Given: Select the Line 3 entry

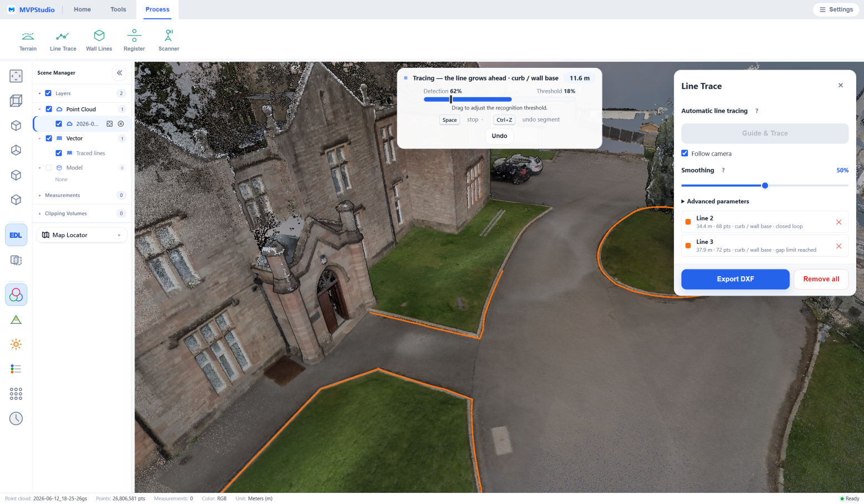Looking at the screenshot, I should click(x=764, y=246).
